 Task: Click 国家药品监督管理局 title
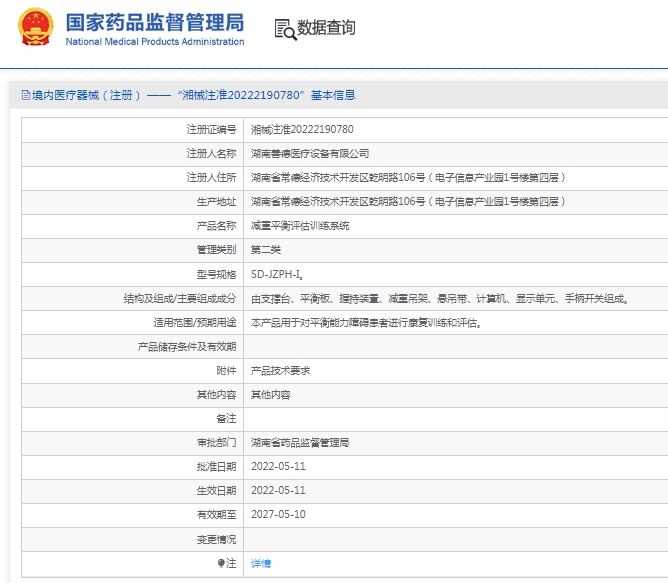(155, 22)
